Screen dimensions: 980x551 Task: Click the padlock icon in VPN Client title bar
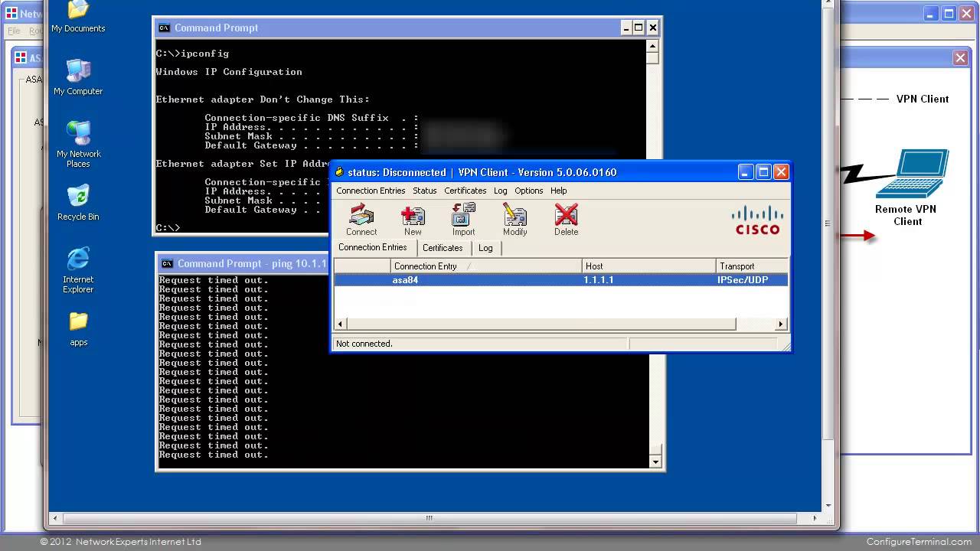tap(340, 172)
